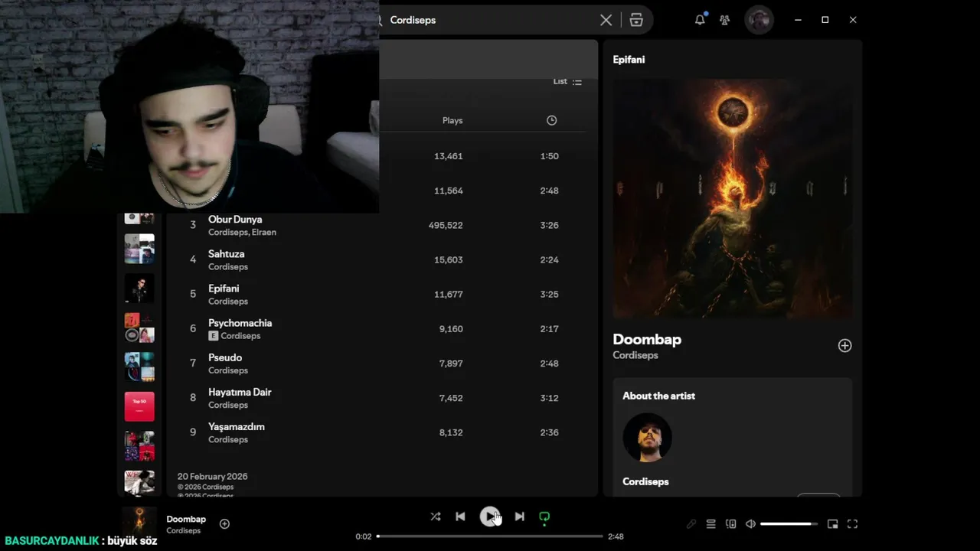Open the Connect to a device icon

point(731,524)
